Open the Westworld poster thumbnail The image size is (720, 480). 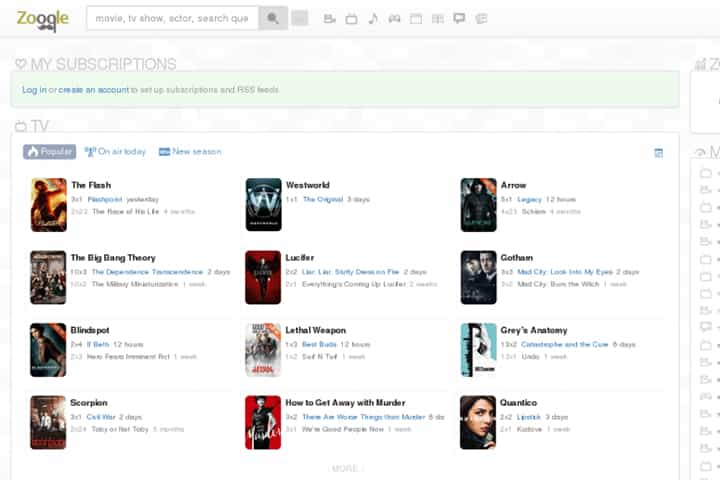click(264, 205)
